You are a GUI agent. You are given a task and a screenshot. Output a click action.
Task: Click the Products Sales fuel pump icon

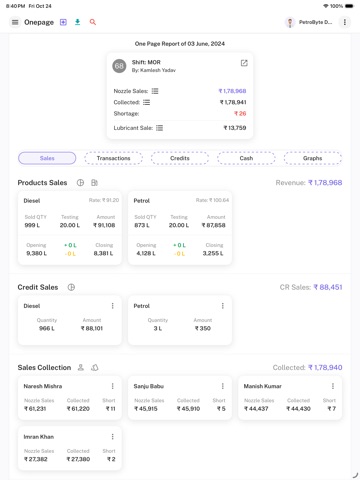coord(94,183)
